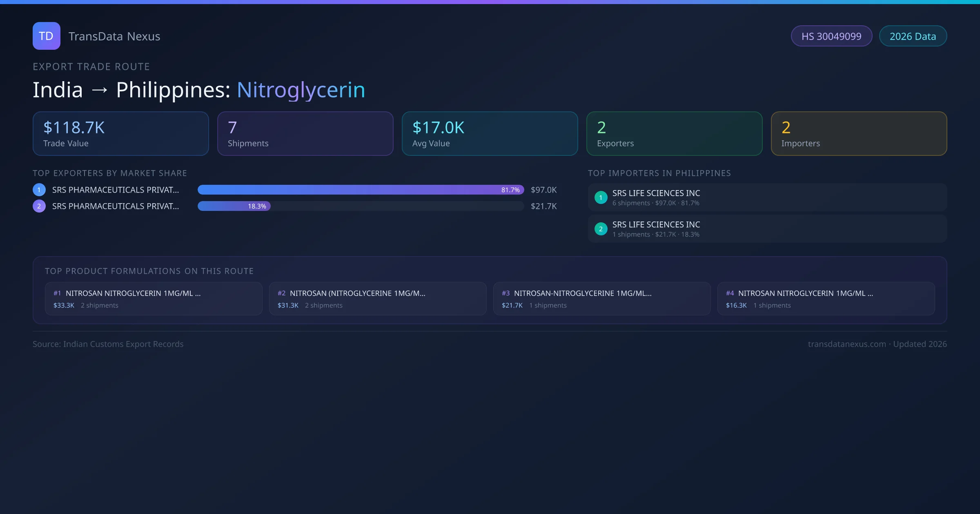
Task: Click the teal badge 2 on second importer entry
Action: 601,229
